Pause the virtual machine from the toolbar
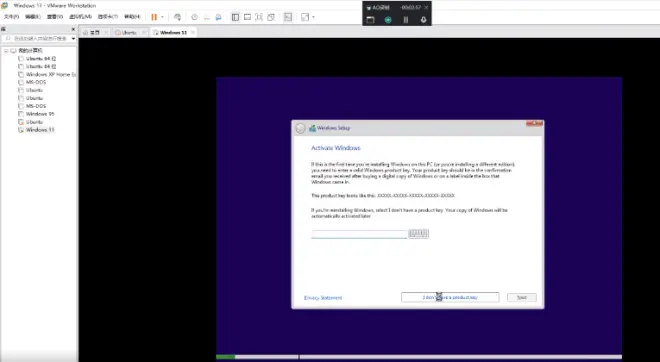This screenshot has width=660, height=362. tap(154, 17)
